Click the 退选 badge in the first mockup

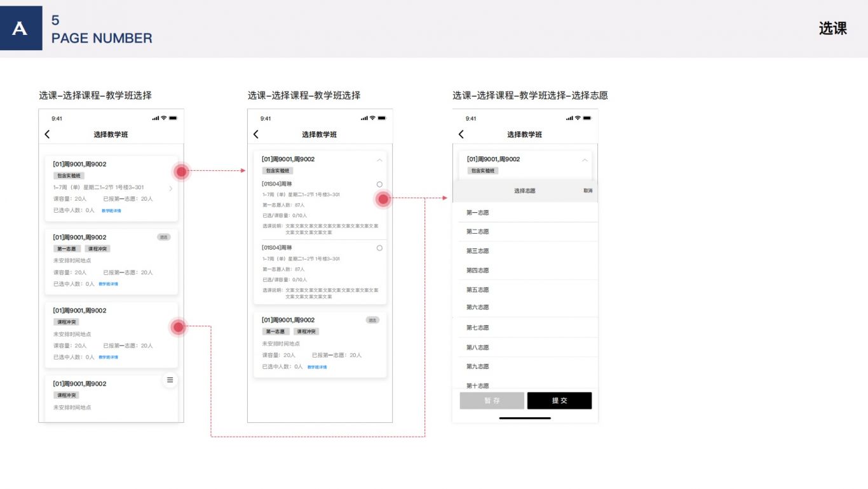click(x=164, y=237)
